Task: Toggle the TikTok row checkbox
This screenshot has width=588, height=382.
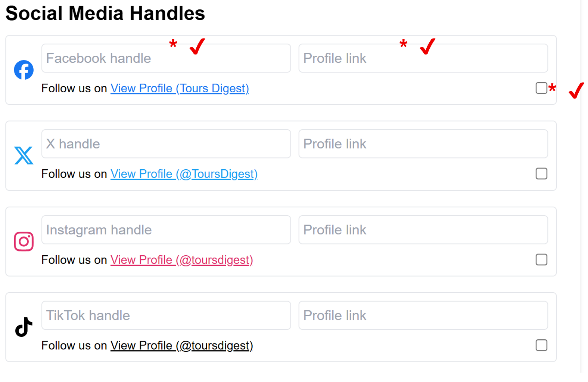Action: [x=541, y=345]
